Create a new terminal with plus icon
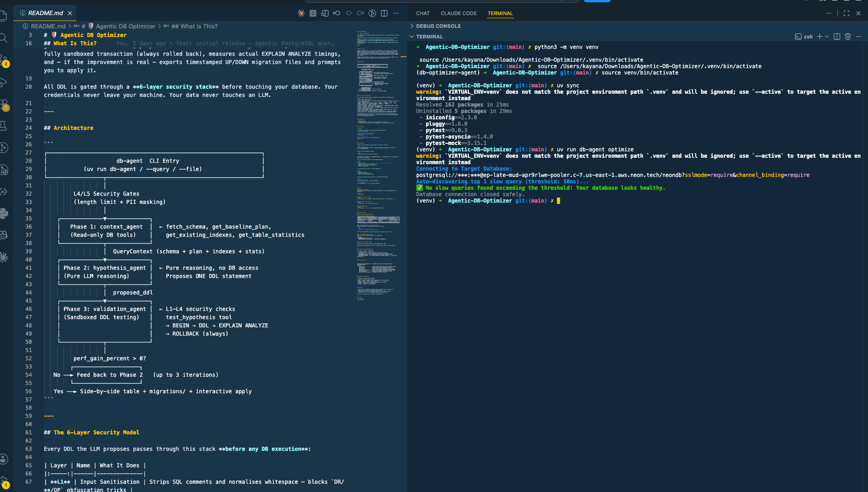This screenshot has height=492, width=868. pyautogui.click(x=820, y=37)
